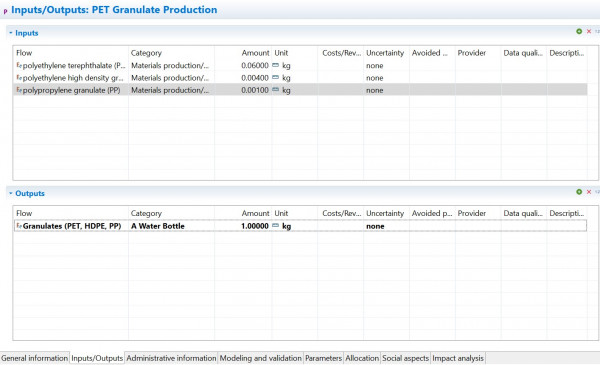The height and width of the screenshot is (365, 600).
Task: Switch to the Parameters tab
Action: [x=323, y=358]
